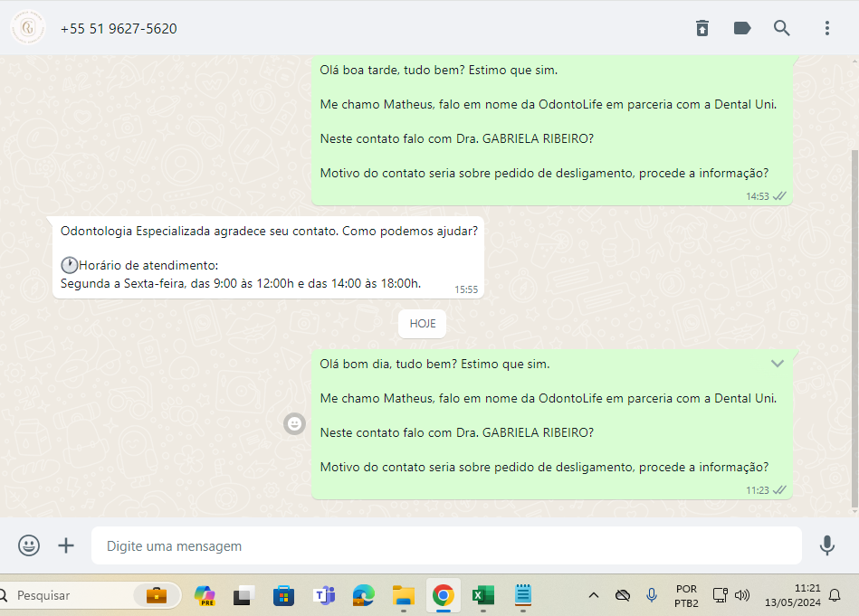Search within the conversation
Screen dimensions: 859x616
[x=782, y=28]
